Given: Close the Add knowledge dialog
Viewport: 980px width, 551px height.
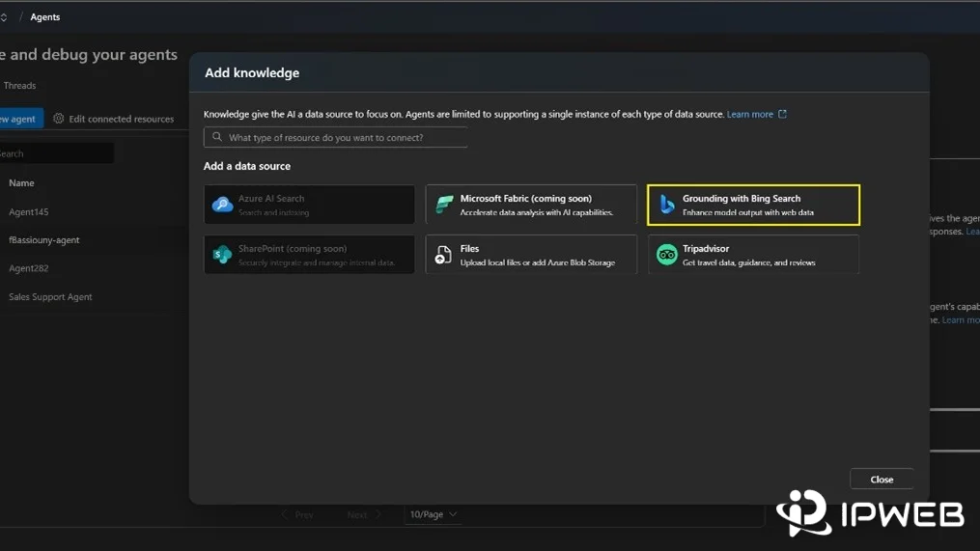Looking at the screenshot, I should tap(882, 480).
